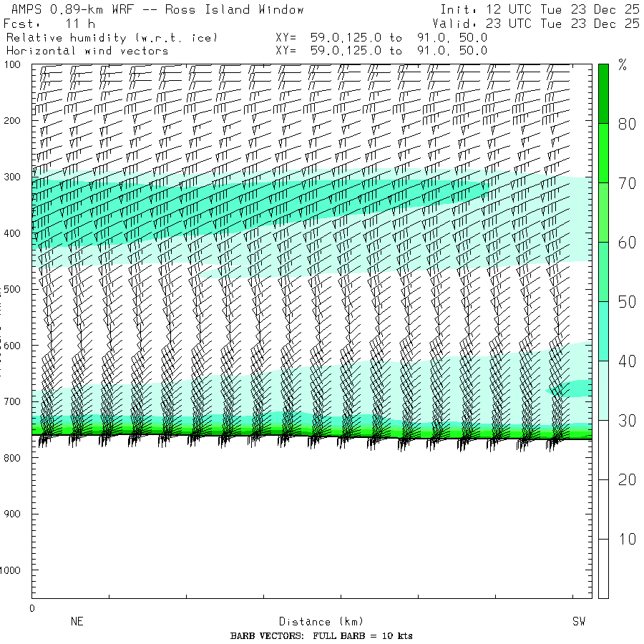Select the bright green 70–80% colorbar segment
The height and width of the screenshot is (644, 644).
[603, 152]
